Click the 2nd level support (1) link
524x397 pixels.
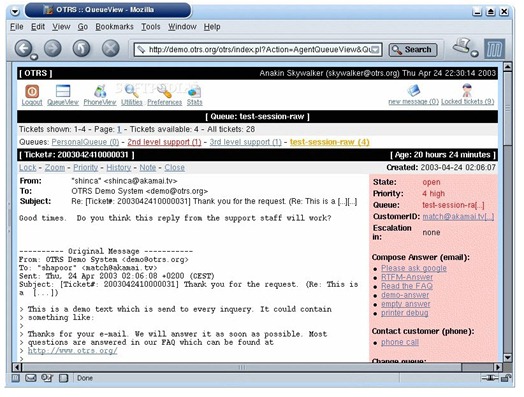pos(164,142)
